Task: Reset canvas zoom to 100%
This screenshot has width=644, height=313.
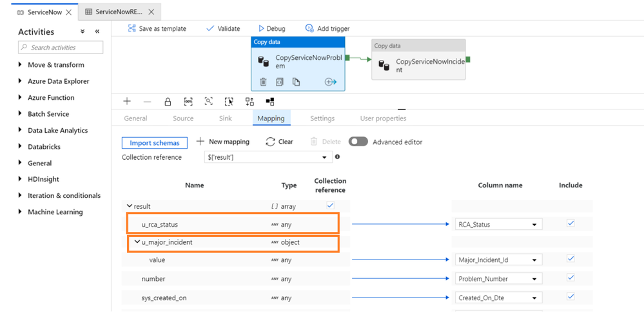Action: (x=188, y=101)
